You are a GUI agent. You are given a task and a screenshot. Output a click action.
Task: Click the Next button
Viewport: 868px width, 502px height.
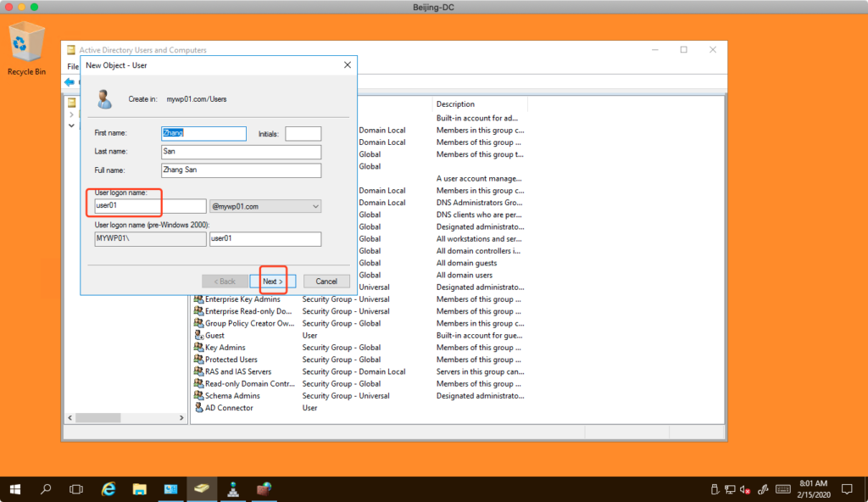[272, 281]
